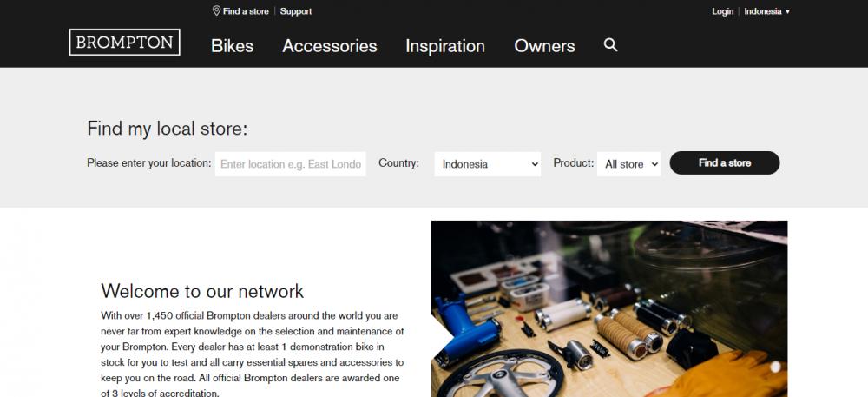Viewport: 868px width, 397px height.
Task: Expand the Country dropdown showing Indonesia
Action: tap(488, 164)
